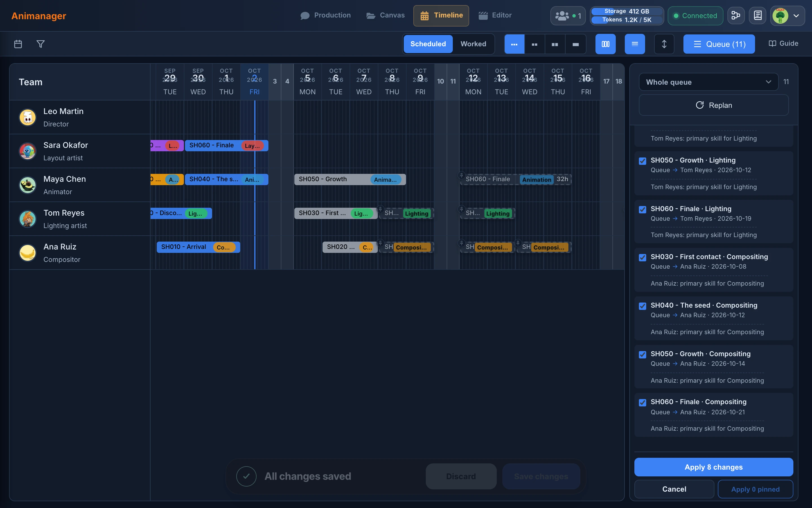Open the workflow nodes icon in header
The image size is (812, 508).
point(736,16)
